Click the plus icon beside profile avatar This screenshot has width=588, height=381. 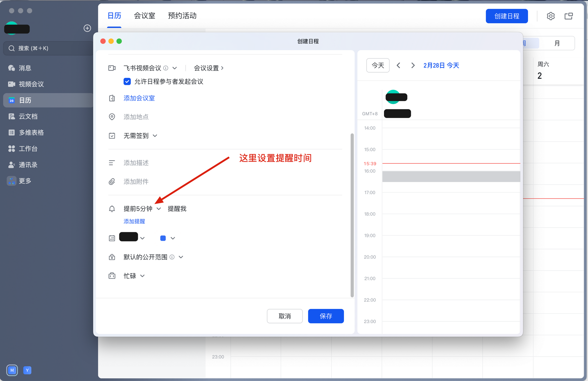click(87, 28)
